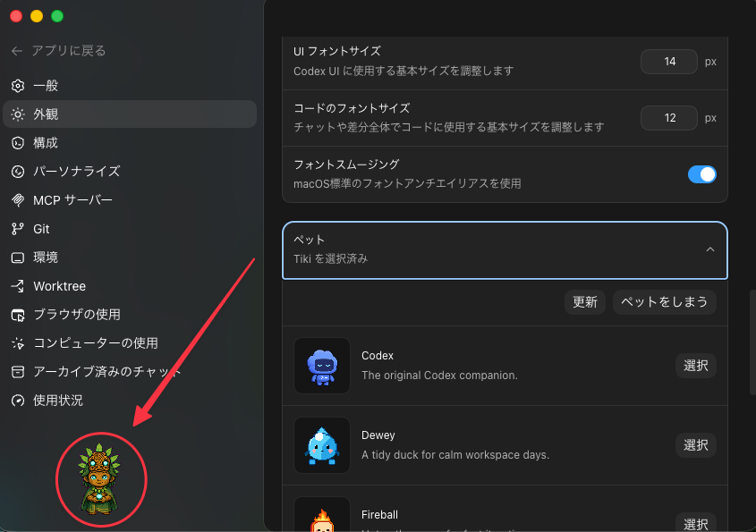This screenshot has width=756, height=532.
Task: Go to 構成 settings
Action: point(130,143)
